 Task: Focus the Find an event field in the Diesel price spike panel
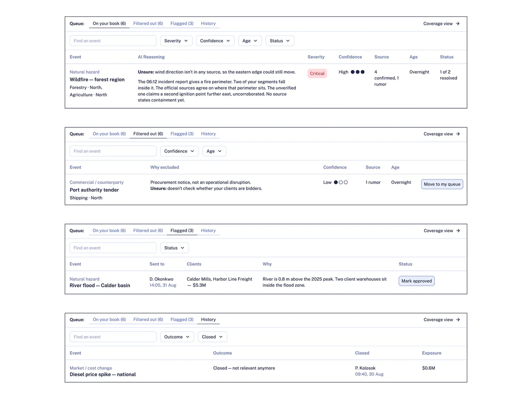pos(113,337)
